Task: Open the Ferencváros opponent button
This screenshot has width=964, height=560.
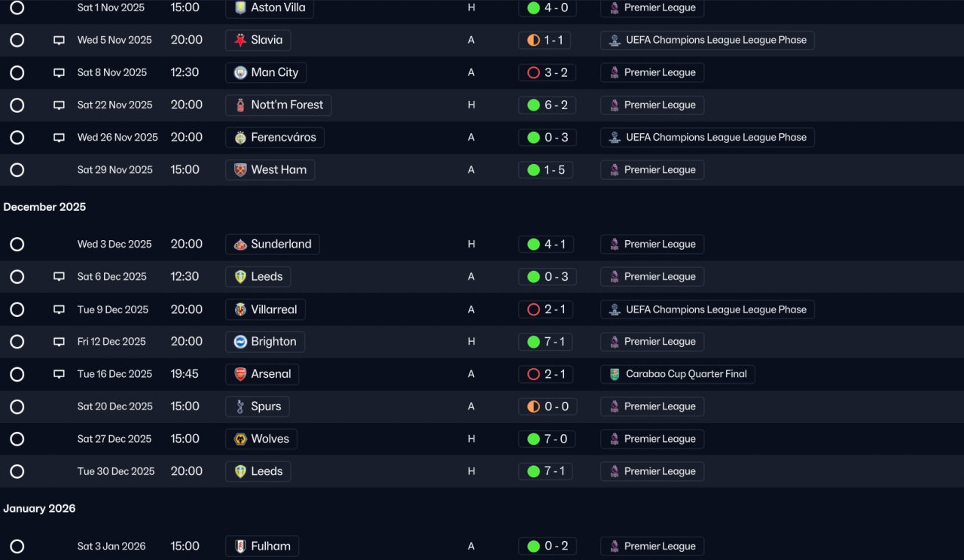Action: [275, 138]
